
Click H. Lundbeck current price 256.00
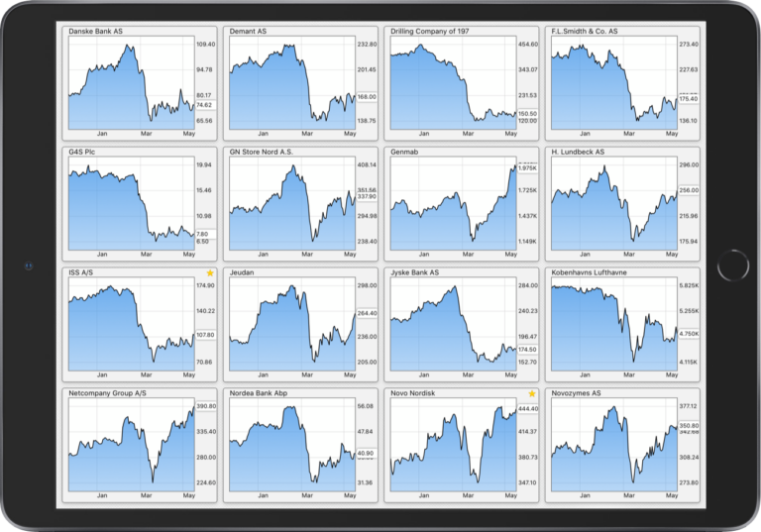689,190
